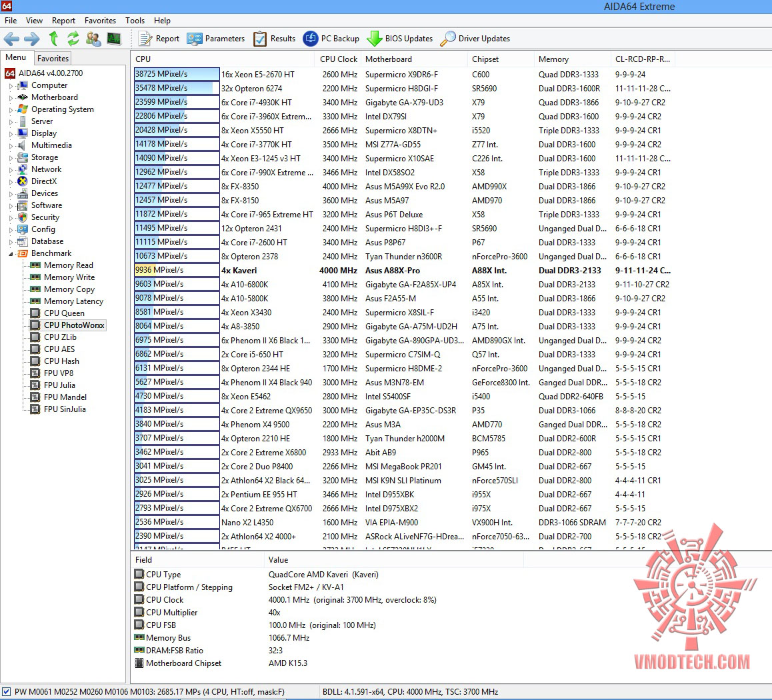Open the Report wizard
This screenshot has height=700, width=772.
[159, 39]
